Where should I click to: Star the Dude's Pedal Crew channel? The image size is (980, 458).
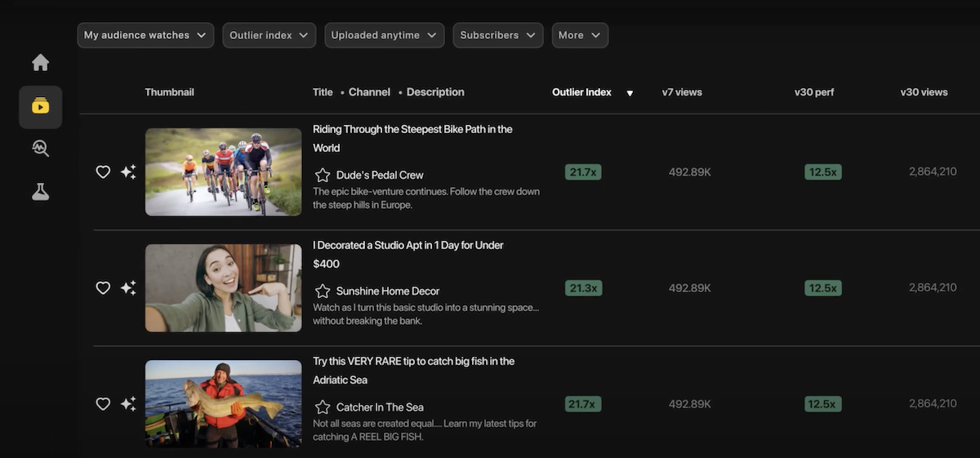(x=323, y=175)
